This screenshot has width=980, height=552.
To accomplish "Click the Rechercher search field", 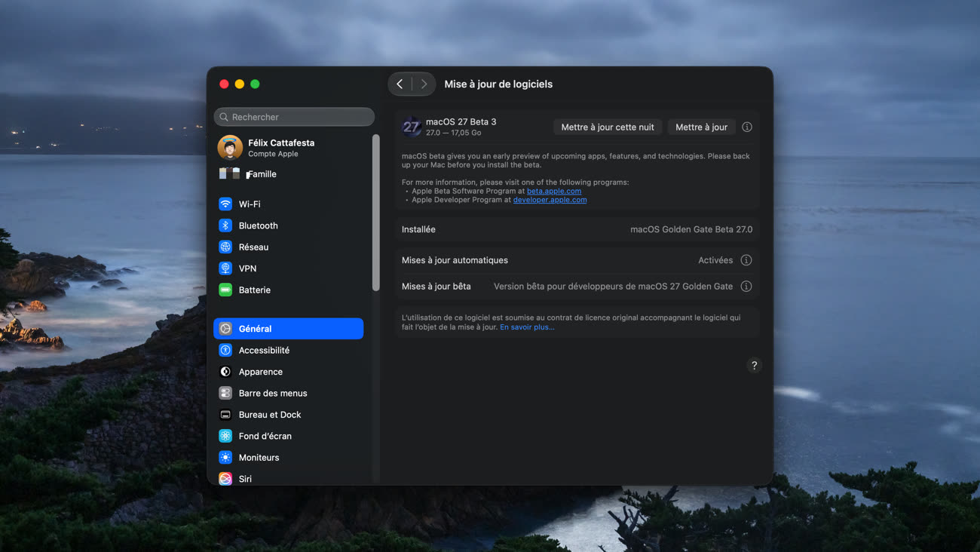I will [294, 117].
